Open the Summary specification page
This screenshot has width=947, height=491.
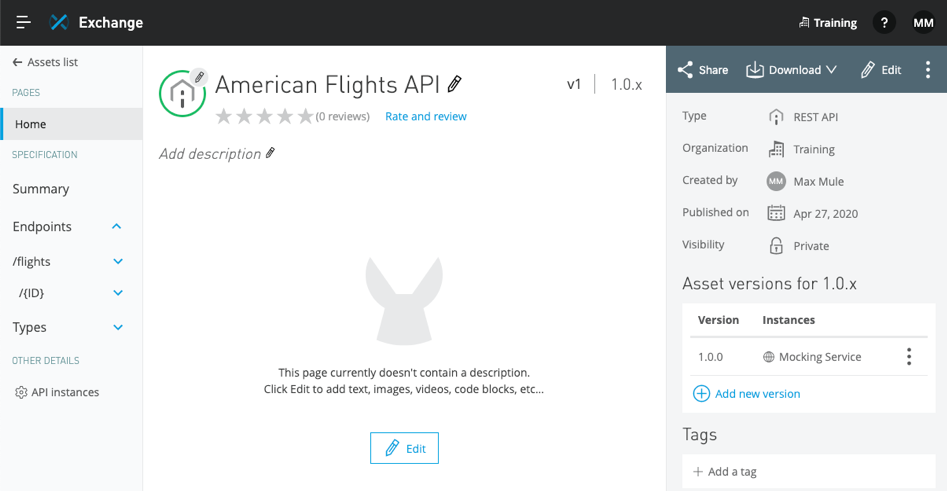pos(41,189)
